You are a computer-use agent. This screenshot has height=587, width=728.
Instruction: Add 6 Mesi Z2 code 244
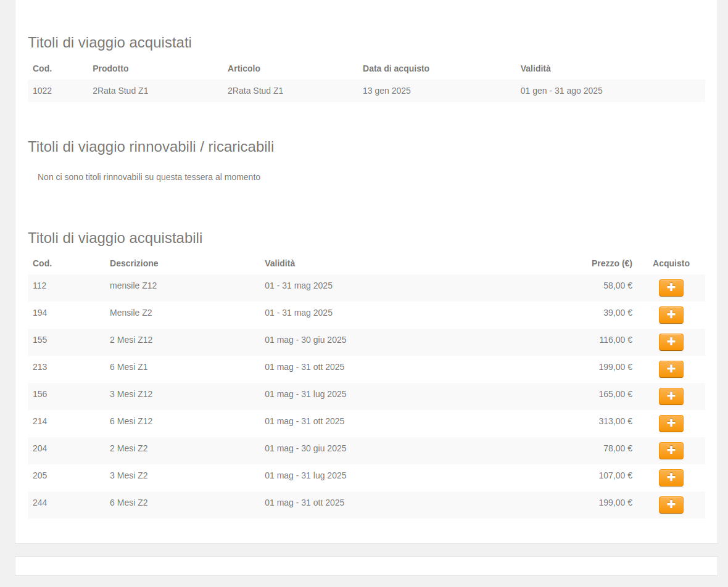pyautogui.click(x=671, y=505)
